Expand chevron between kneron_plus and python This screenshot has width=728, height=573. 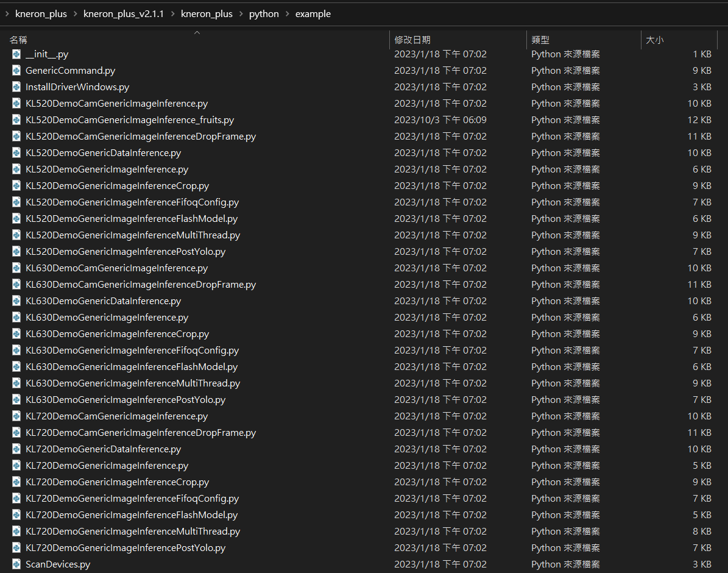tap(241, 14)
